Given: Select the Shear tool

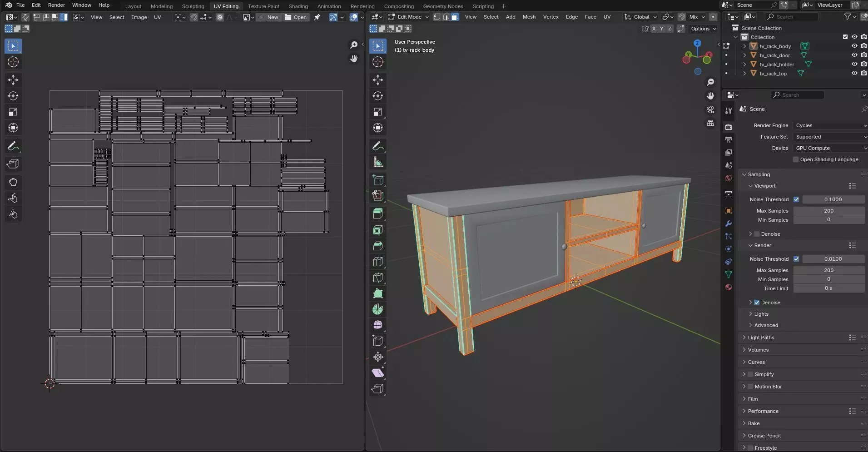Looking at the screenshot, I should coord(378,373).
